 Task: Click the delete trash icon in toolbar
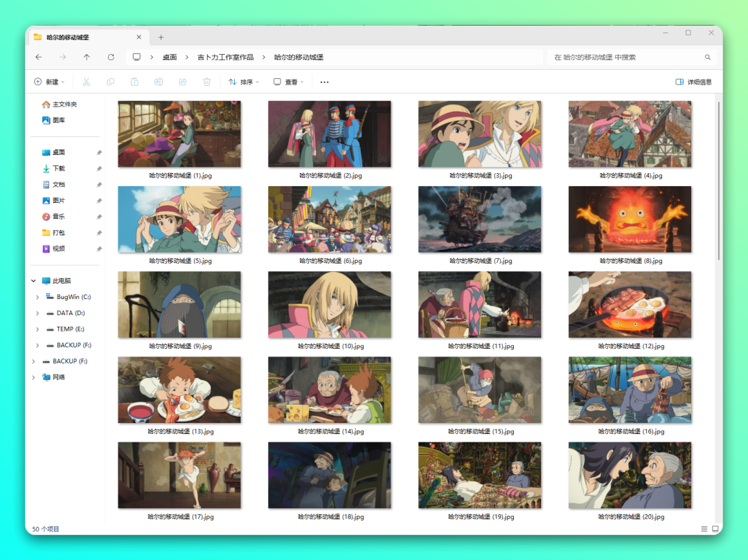(x=206, y=82)
